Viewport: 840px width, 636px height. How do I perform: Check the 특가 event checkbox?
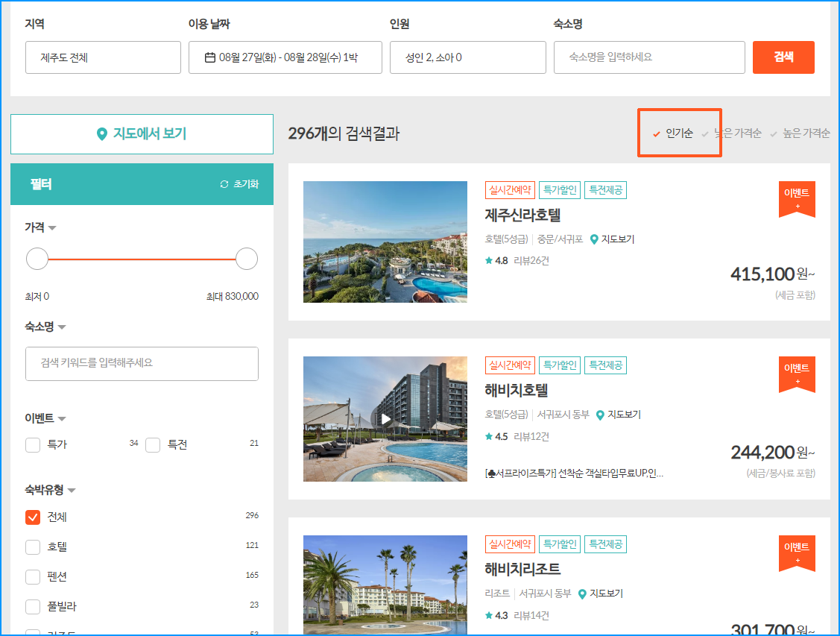click(x=33, y=444)
